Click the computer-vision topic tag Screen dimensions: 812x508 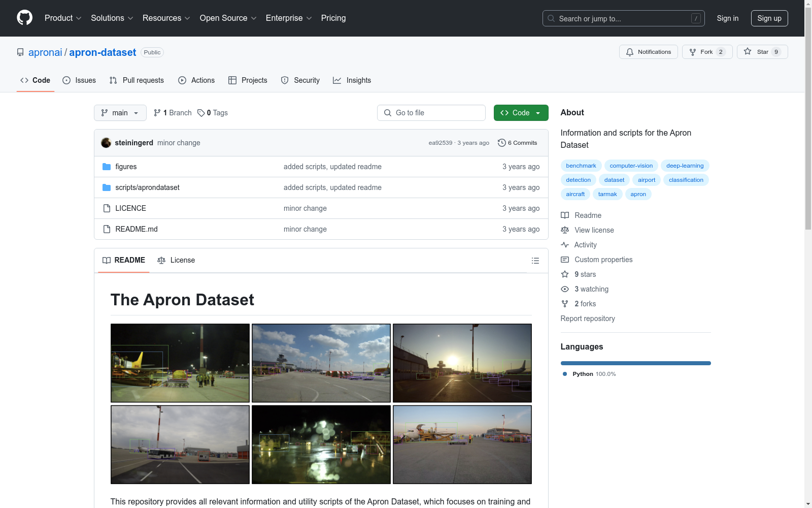tap(631, 166)
